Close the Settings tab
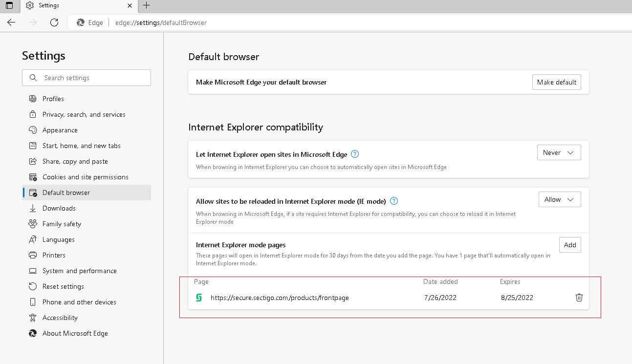The height and width of the screenshot is (364, 632). click(x=130, y=6)
